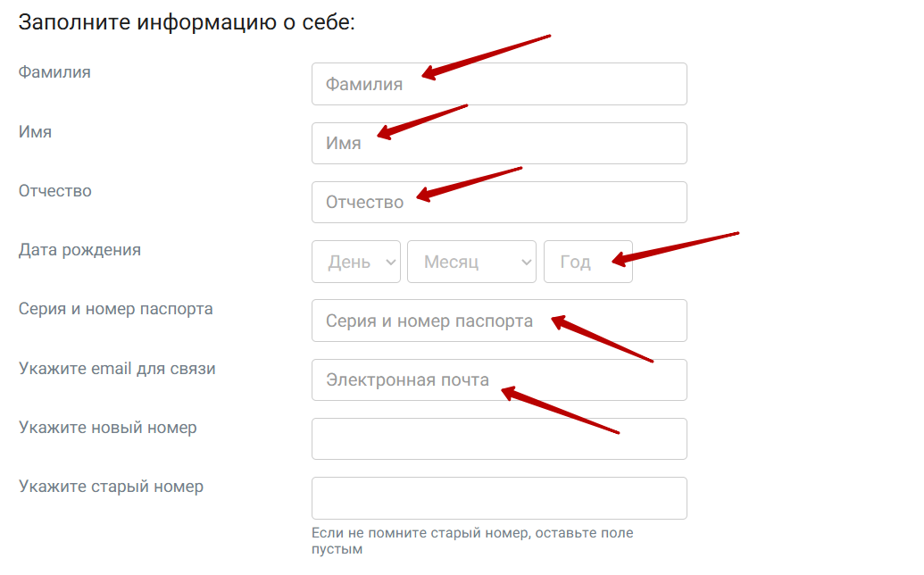Screen dimensions: 924x575
Task: Click the Укажите email для связи label
Action: click(x=117, y=368)
